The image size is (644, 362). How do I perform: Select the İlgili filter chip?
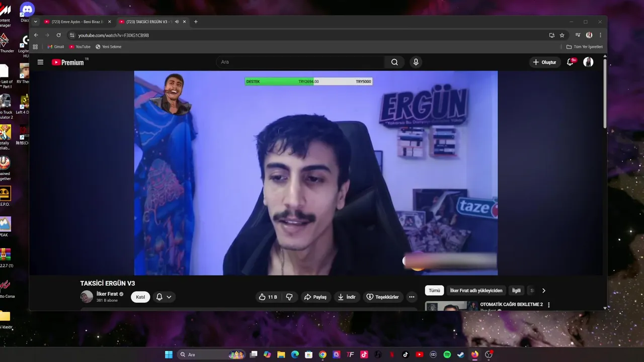[x=516, y=291]
